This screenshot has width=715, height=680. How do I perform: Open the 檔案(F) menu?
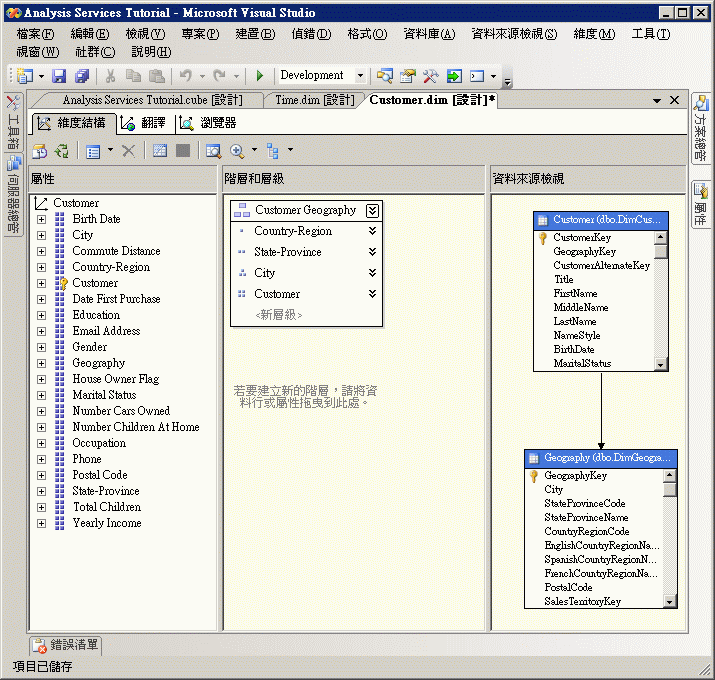[x=36, y=34]
